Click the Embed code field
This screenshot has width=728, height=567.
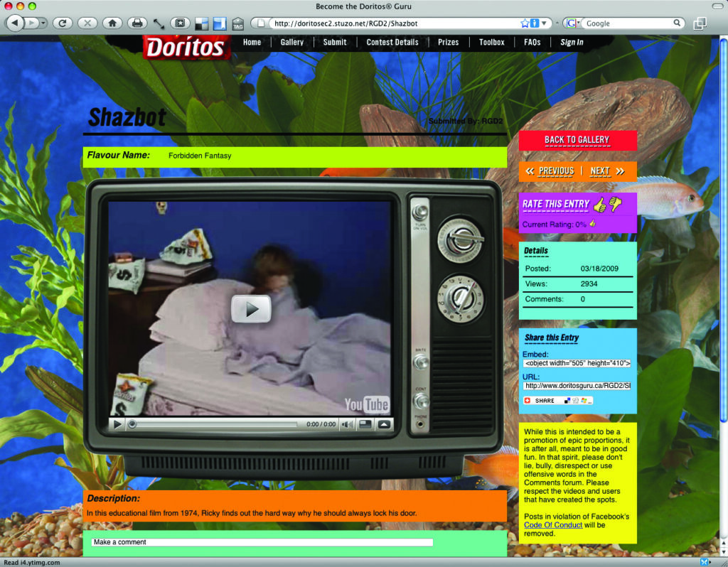(577, 363)
